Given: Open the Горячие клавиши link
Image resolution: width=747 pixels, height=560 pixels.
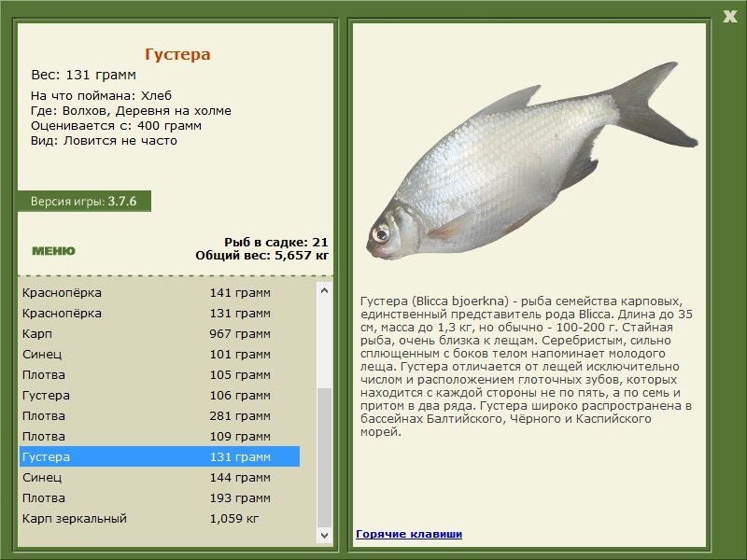Looking at the screenshot, I should click(x=409, y=534).
